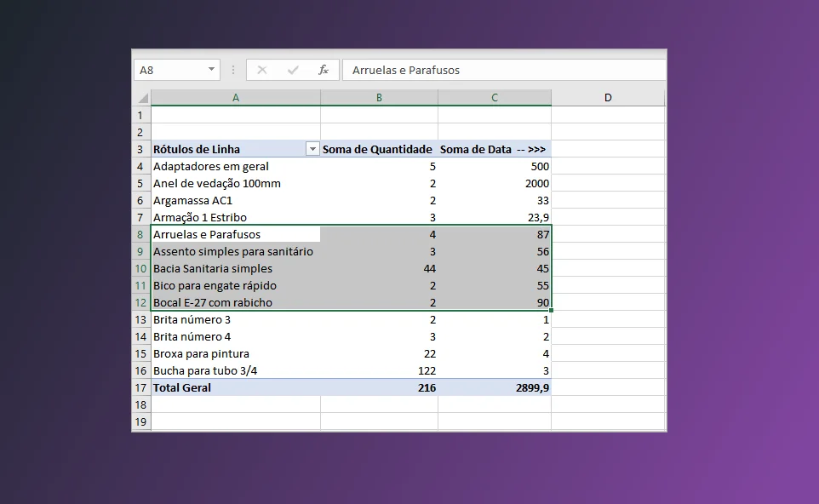Select row header 12
Image resolution: width=819 pixels, height=504 pixels.
click(x=140, y=302)
